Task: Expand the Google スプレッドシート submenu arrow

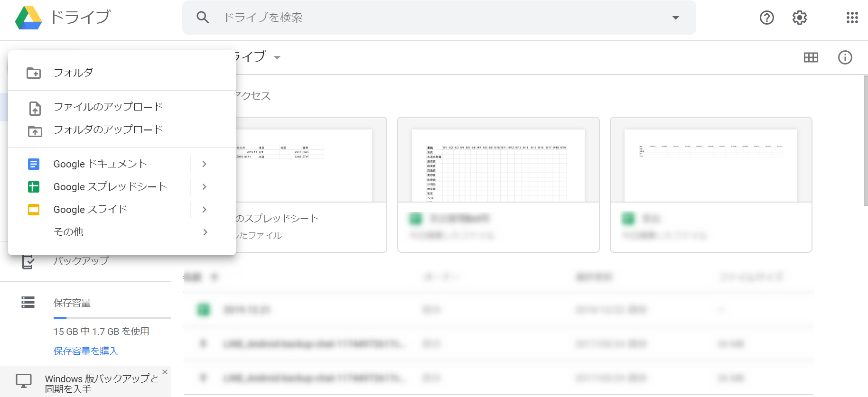Action: point(205,186)
